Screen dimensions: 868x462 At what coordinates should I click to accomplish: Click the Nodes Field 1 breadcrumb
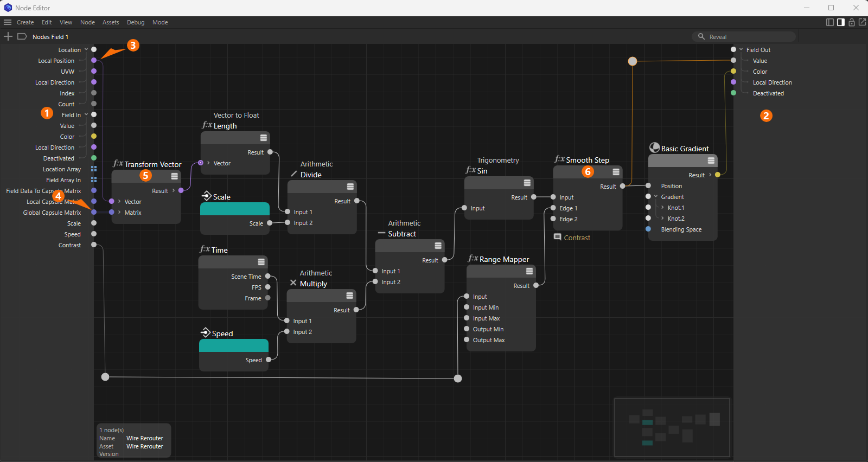pyautogui.click(x=50, y=37)
